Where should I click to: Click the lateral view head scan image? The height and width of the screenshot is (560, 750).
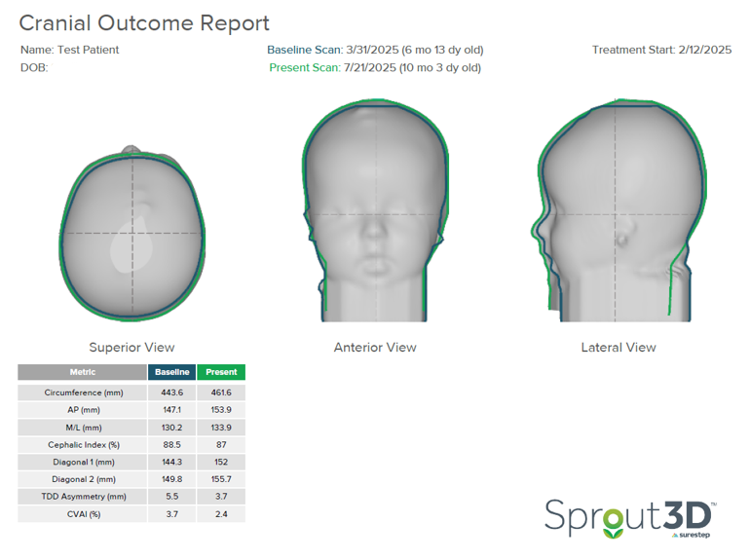[x=619, y=214]
